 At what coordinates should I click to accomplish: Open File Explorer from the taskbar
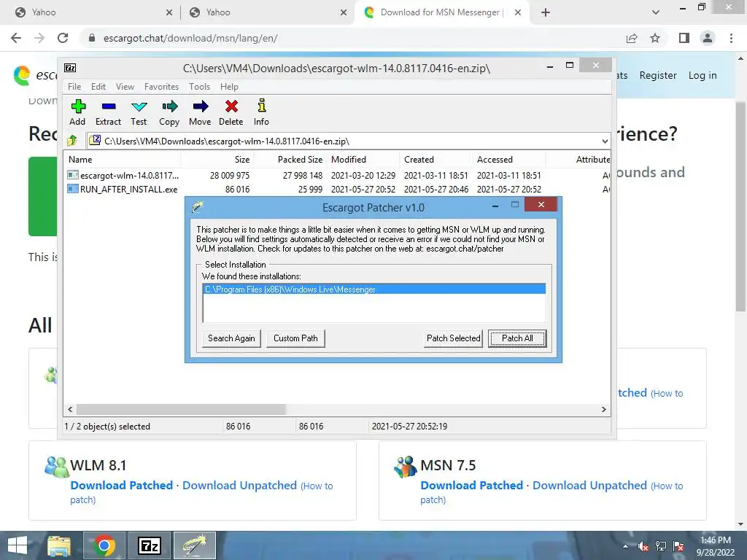coord(58,545)
